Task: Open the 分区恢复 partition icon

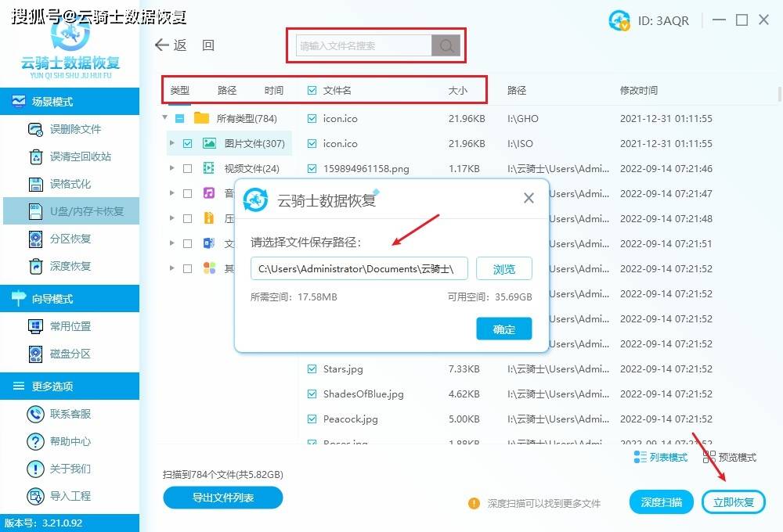Action: tap(35, 239)
